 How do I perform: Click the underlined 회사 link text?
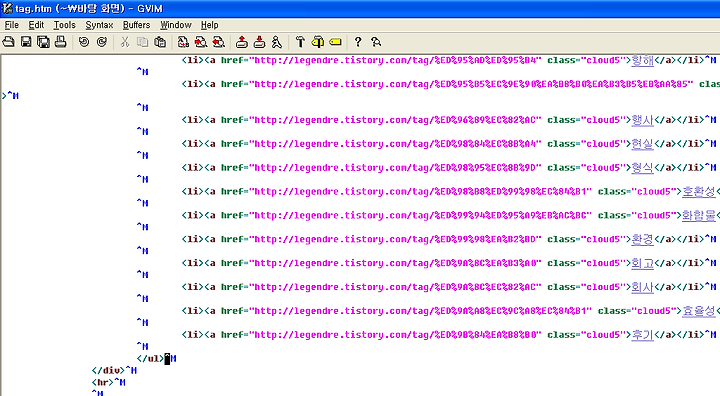click(642, 287)
